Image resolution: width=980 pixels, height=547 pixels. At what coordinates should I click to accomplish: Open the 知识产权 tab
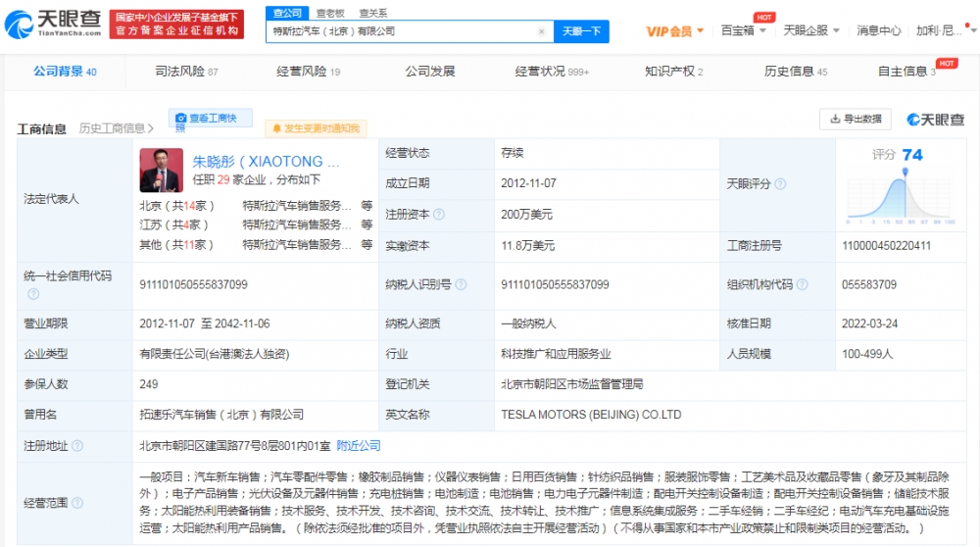(674, 72)
